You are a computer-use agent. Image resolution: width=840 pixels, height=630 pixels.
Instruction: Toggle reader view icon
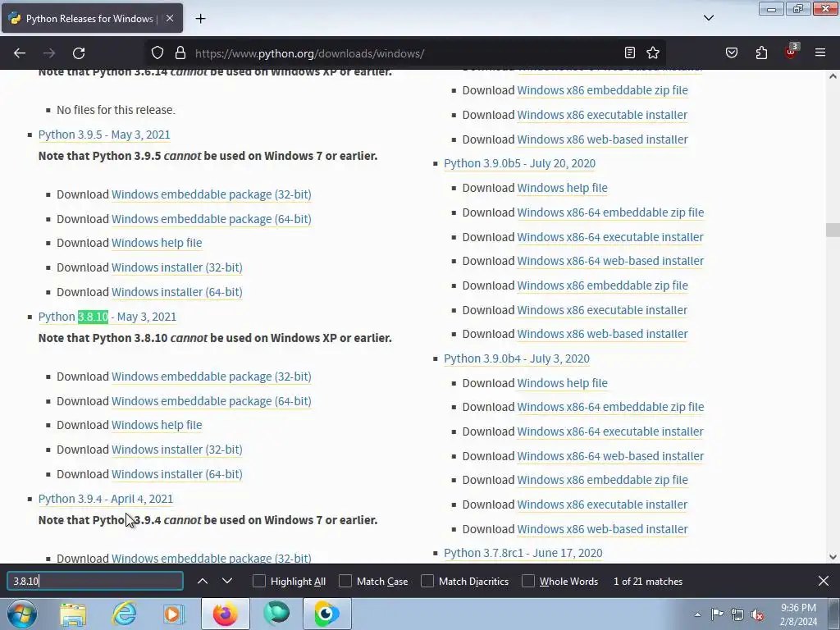click(630, 52)
